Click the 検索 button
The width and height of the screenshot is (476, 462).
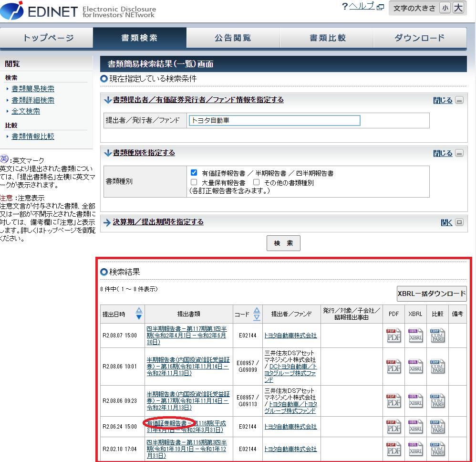[283, 243]
